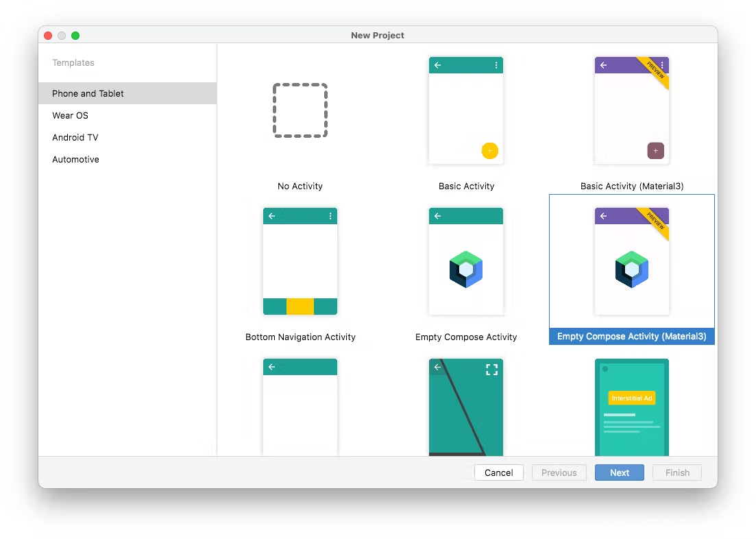This screenshot has height=539, width=756.
Task: Click the yellow tab in Bottom Navigation preview
Action: click(x=300, y=307)
